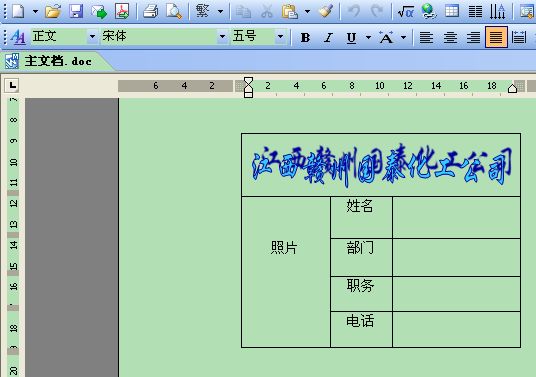Click the tab stop type selector L

(12, 85)
